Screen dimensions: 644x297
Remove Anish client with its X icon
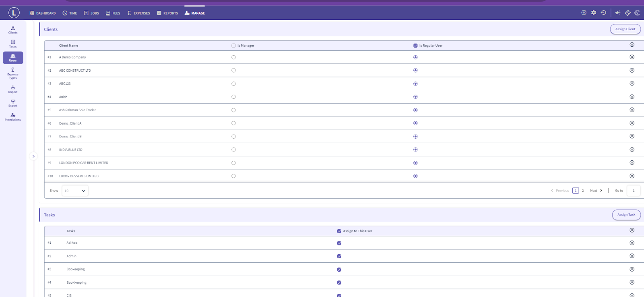click(x=632, y=97)
